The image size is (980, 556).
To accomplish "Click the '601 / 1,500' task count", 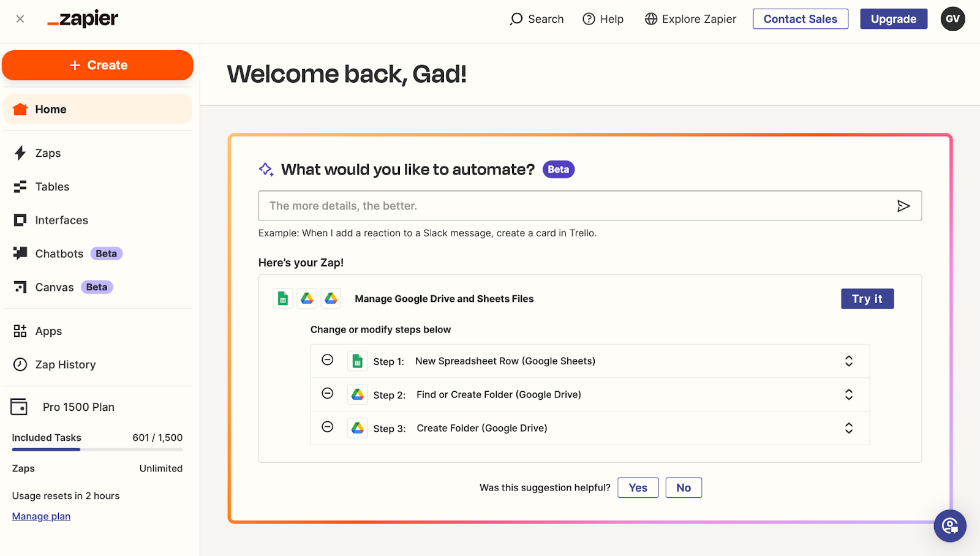I will [x=157, y=438].
